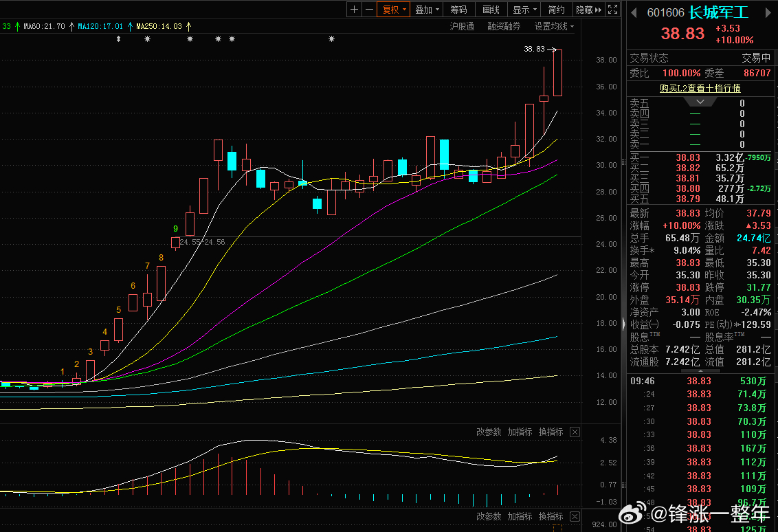Click the 买五 price 38.79 row

(700, 199)
